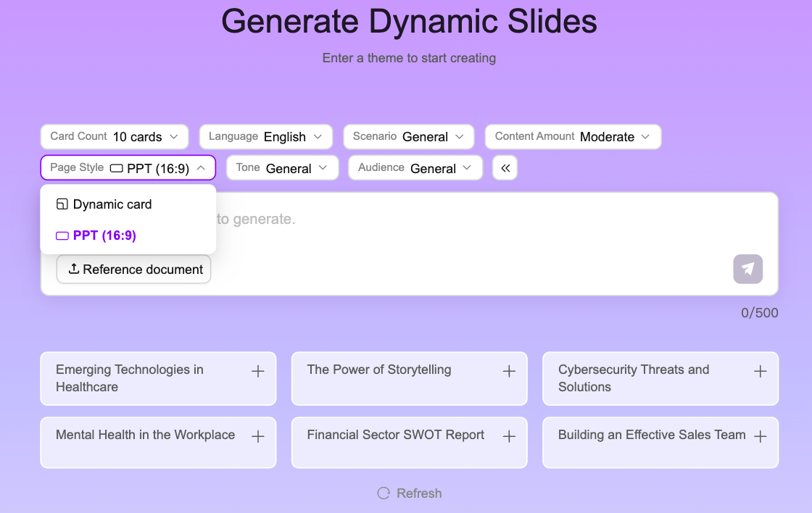Add Emerging Technologies in Healthcare plus icon
The width and height of the screenshot is (812, 513).
coord(257,371)
